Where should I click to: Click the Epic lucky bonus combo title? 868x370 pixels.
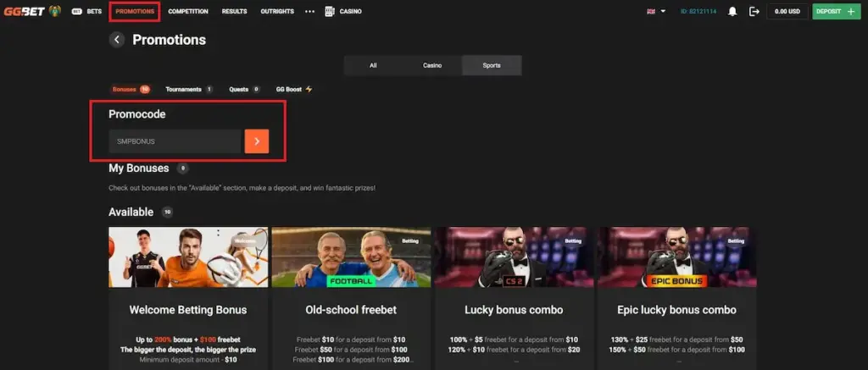click(x=676, y=310)
